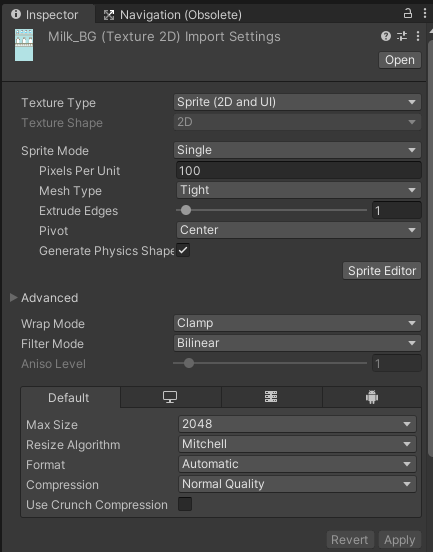Open the Filter Mode dropdown
433x552 pixels.
click(x=297, y=343)
